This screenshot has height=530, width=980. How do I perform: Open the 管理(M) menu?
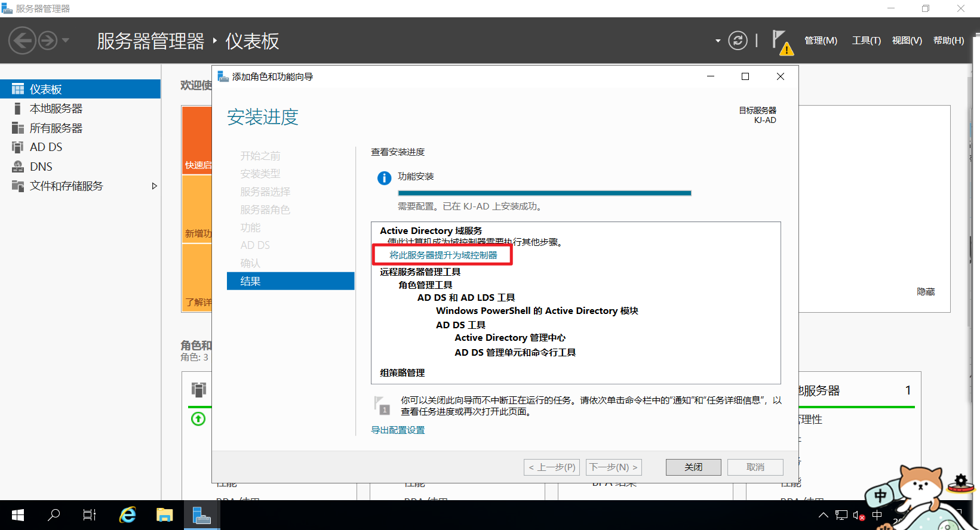pyautogui.click(x=821, y=41)
